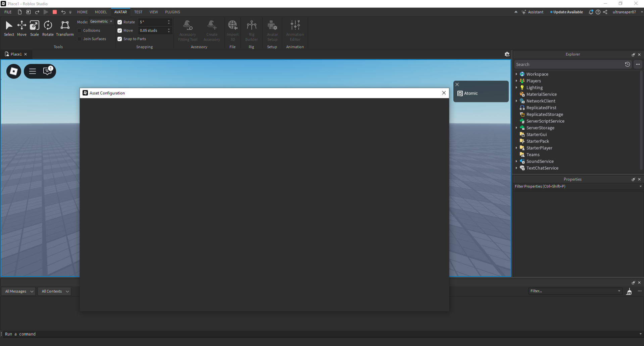Open the Rig Builder
The width and height of the screenshot is (644, 346).
pos(251,30)
